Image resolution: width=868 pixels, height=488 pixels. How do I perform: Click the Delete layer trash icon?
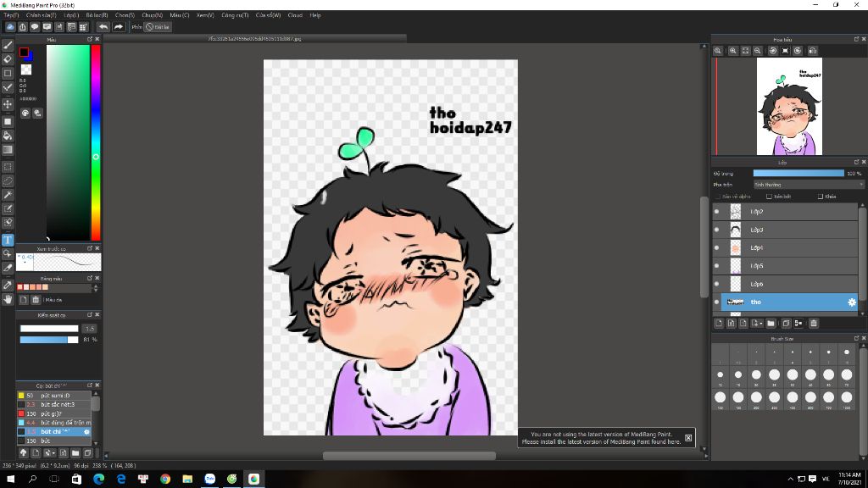pyautogui.click(x=814, y=323)
